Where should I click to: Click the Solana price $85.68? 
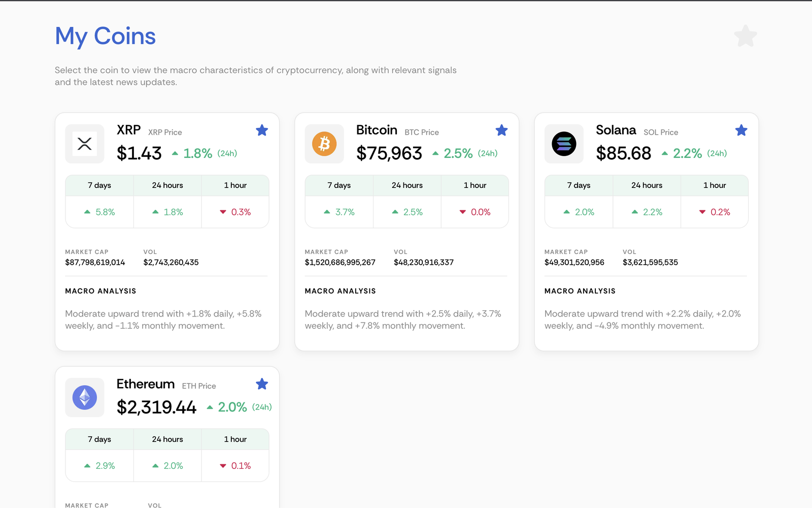pyautogui.click(x=624, y=153)
